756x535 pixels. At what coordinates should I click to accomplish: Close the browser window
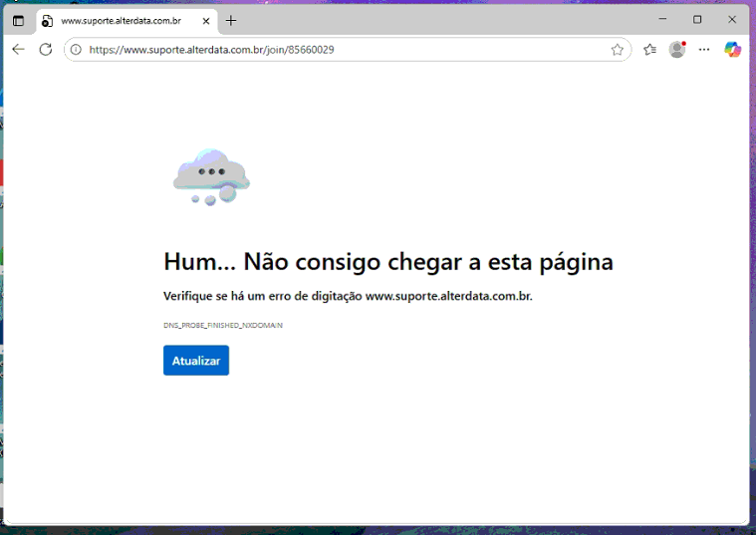[x=732, y=19]
